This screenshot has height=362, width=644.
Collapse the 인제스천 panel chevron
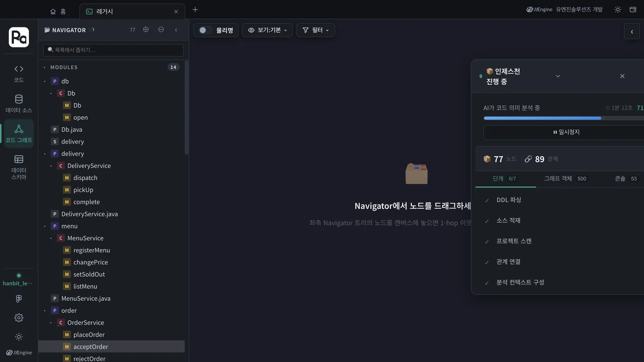click(x=558, y=76)
